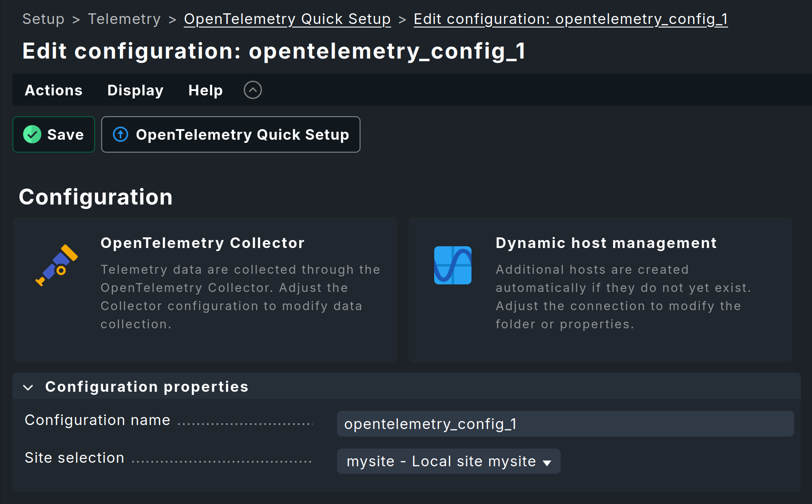812x504 pixels.
Task: Click the OpenTelemetry Collector telescope icon
Action: [x=57, y=265]
